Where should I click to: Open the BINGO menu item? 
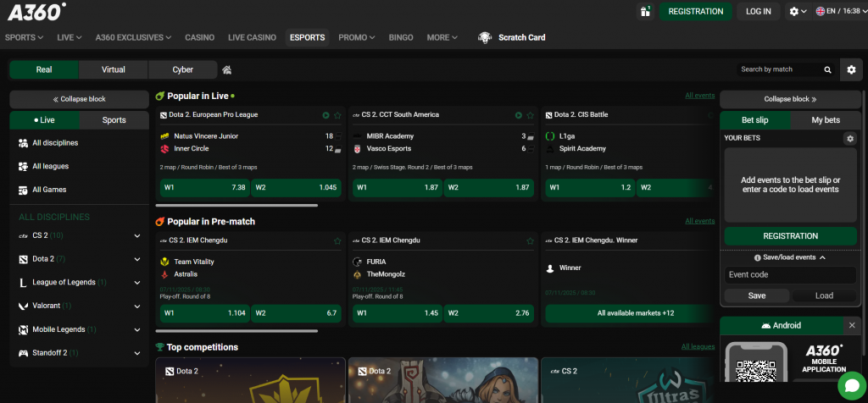(401, 37)
